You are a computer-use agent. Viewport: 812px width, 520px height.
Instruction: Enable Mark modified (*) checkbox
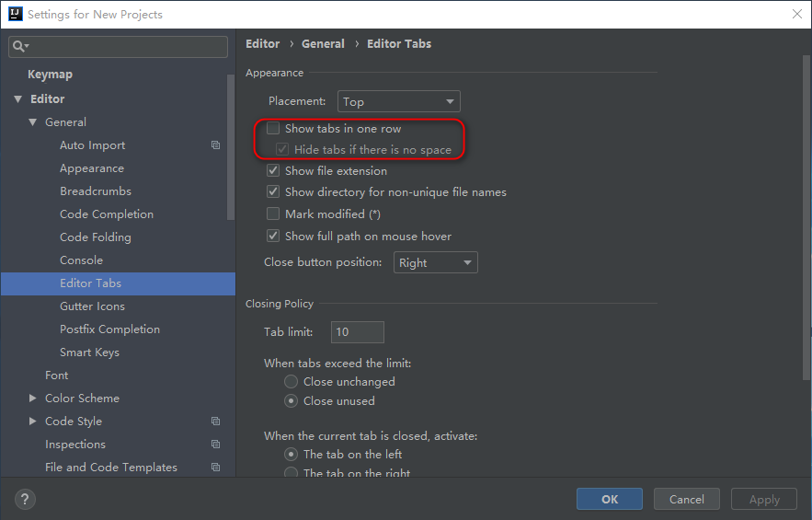tap(273, 214)
